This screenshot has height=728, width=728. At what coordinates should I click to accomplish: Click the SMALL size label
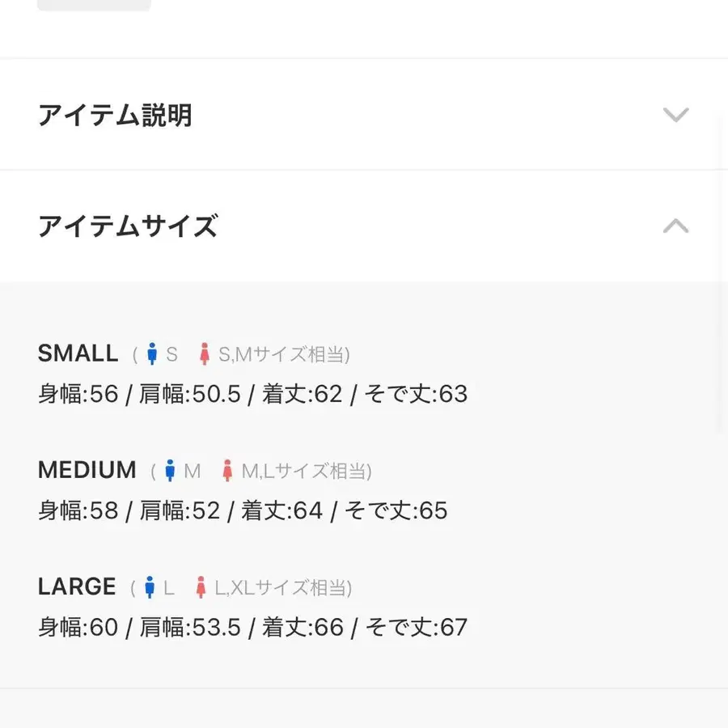(x=78, y=353)
